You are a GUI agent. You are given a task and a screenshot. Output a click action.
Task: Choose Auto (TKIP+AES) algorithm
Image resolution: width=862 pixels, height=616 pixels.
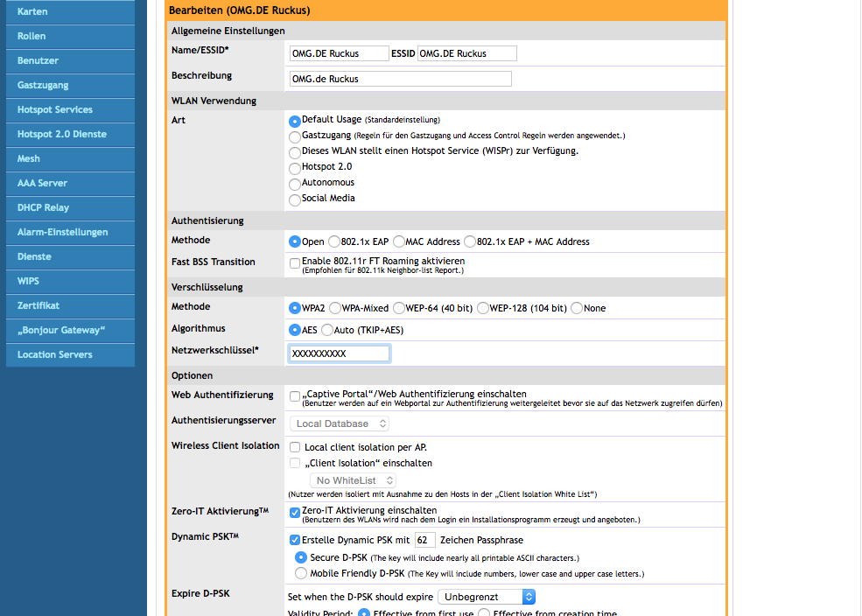coord(327,330)
